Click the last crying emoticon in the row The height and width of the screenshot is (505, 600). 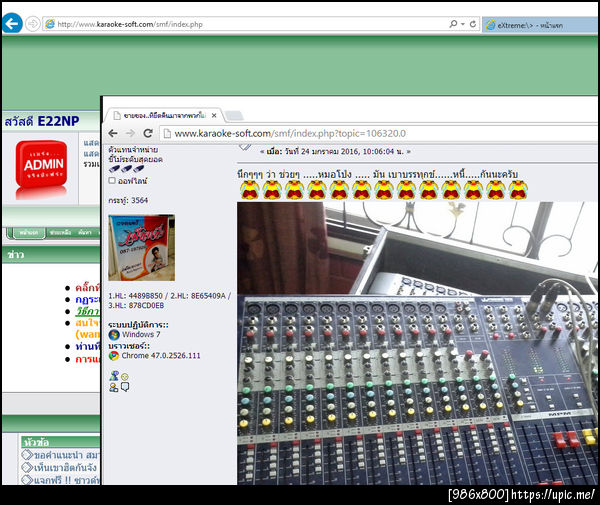(518, 190)
